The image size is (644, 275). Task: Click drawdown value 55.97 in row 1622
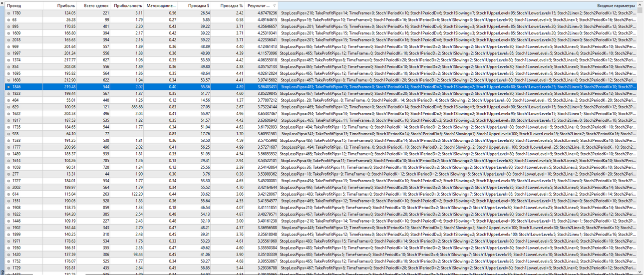click(204, 114)
